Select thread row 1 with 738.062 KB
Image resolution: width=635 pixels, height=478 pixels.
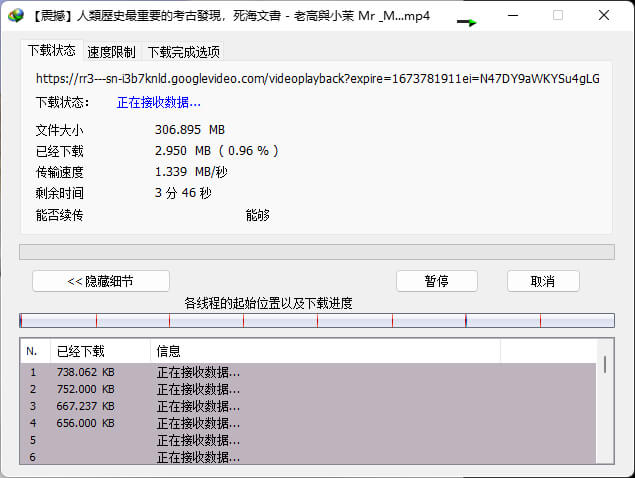[200, 372]
